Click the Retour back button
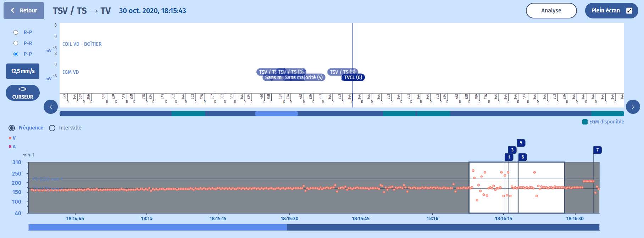644x238 pixels. (x=24, y=11)
